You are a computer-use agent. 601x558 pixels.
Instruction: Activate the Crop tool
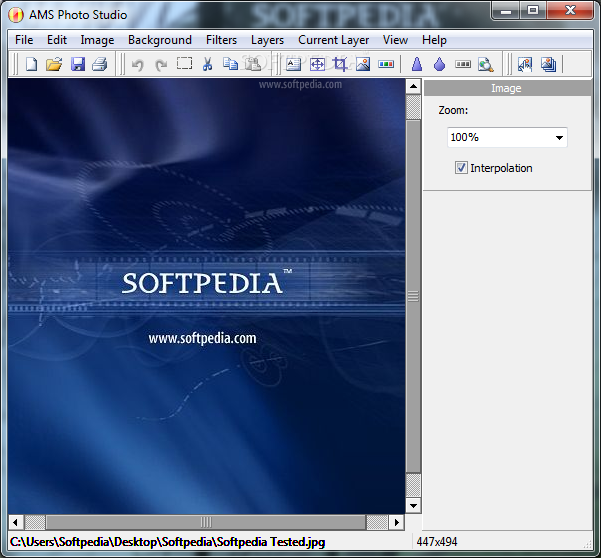(x=340, y=64)
